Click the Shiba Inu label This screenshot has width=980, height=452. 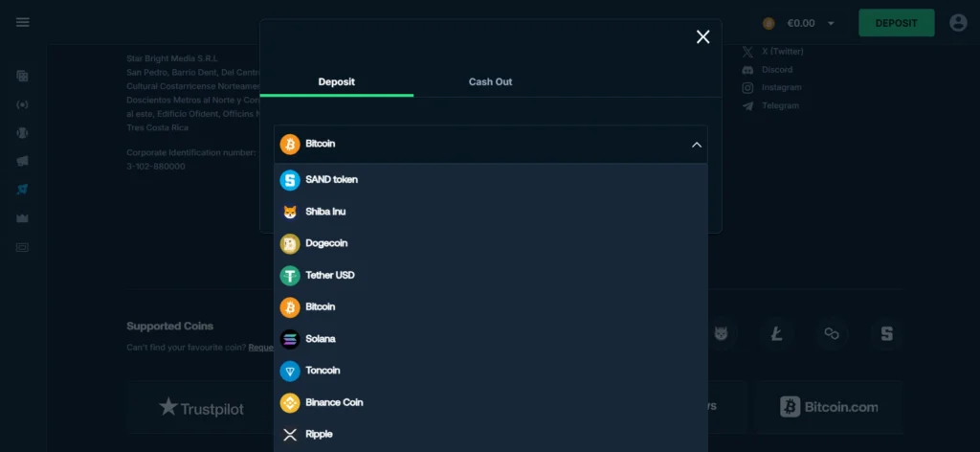325,212
